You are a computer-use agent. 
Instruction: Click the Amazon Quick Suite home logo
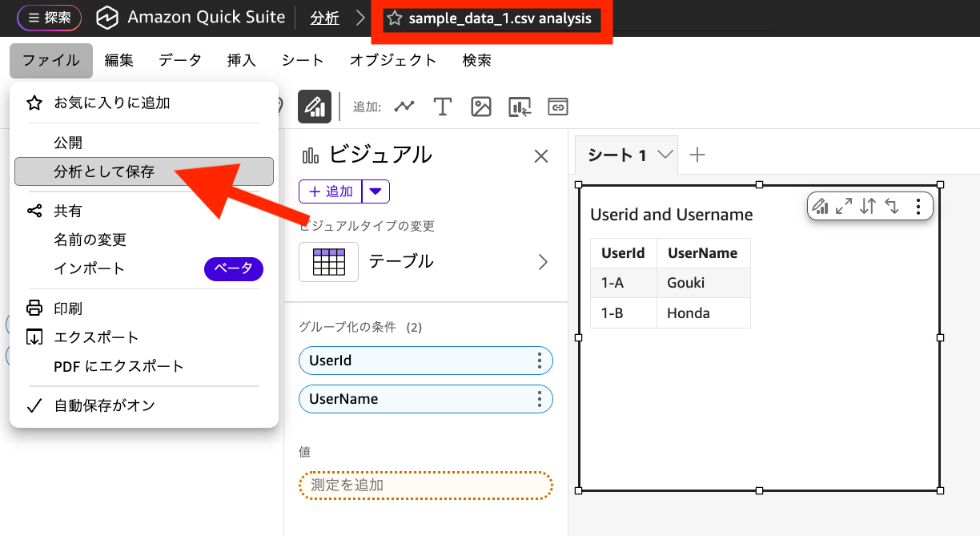[x=107, y=17]
